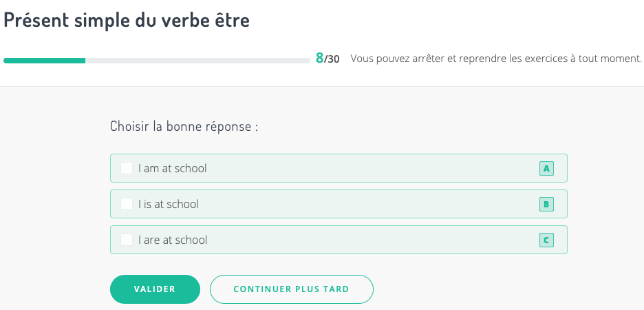Click the "Vous pouvez arrêter et reprendre" notice

(x=495, y=59)
